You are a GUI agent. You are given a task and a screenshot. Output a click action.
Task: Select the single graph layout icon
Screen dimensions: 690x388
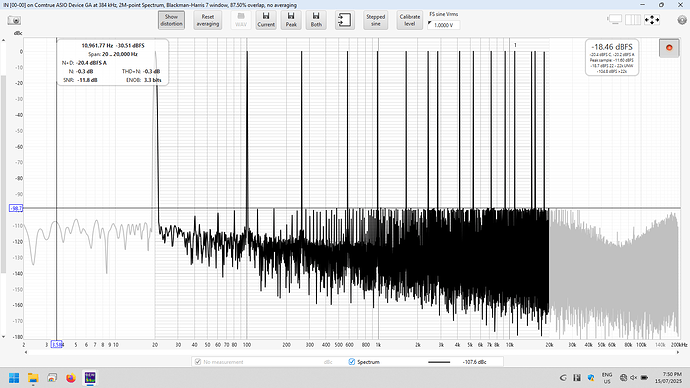[x=615, y=20]
